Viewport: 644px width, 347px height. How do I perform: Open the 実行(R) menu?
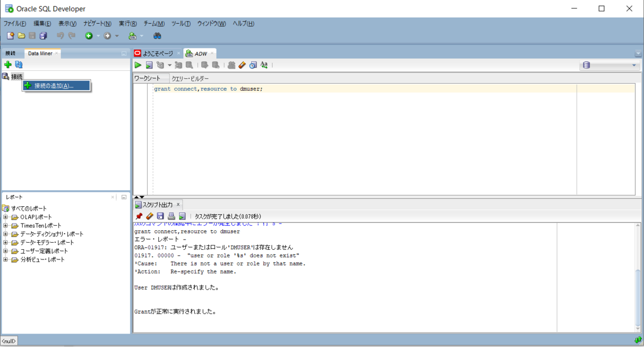point(128,24)
